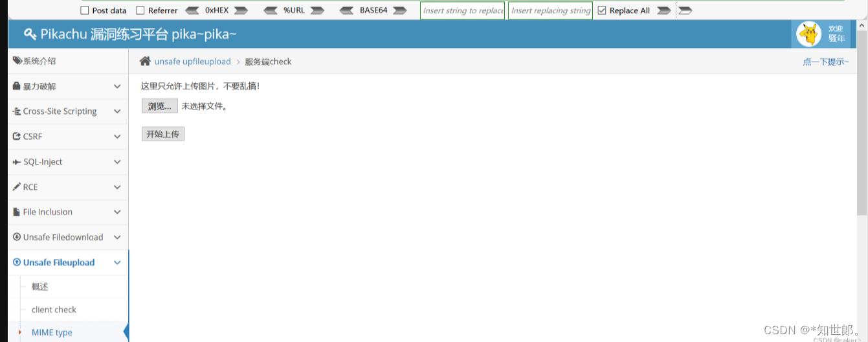Open the 系统介绍 menu item
This screenshot has width=868, height=342.
pyautogui.click(x=68, y=61)
